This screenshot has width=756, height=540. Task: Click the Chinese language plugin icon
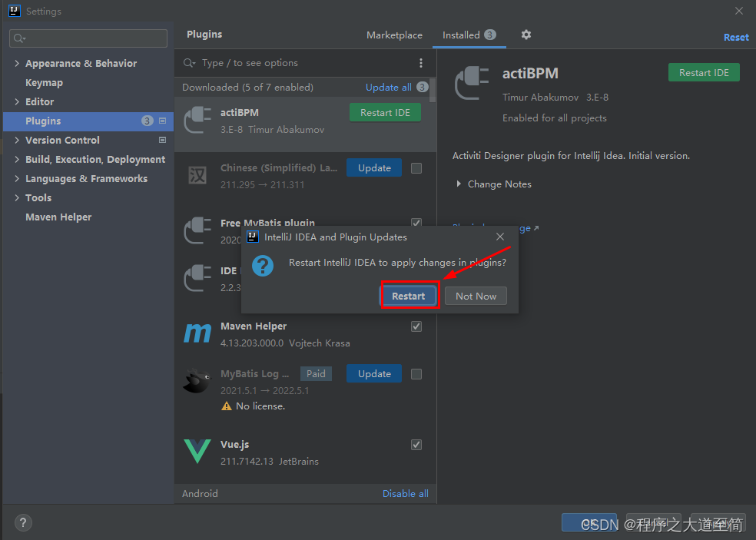(x=197, y=175)
